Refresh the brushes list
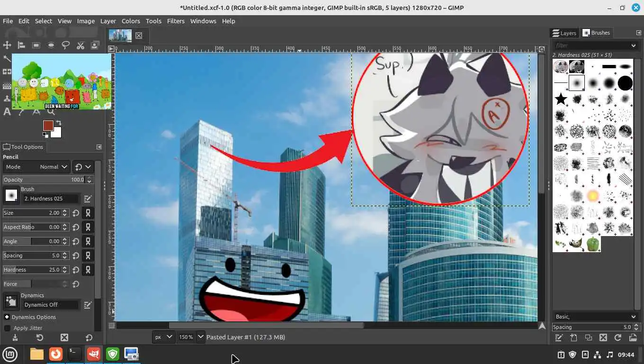Screen dimensions: 644x364 (x=618, y=337)
